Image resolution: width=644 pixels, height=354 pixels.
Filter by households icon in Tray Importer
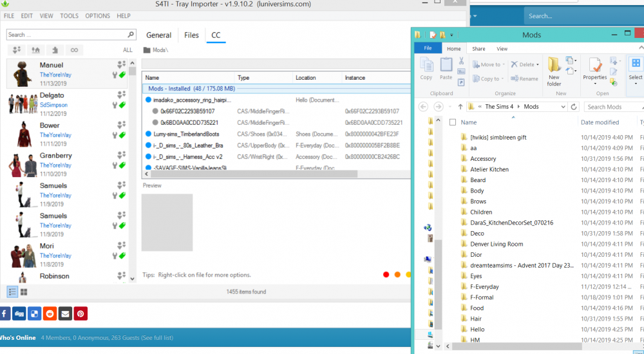pyautogui.click(x=17, y=50)
